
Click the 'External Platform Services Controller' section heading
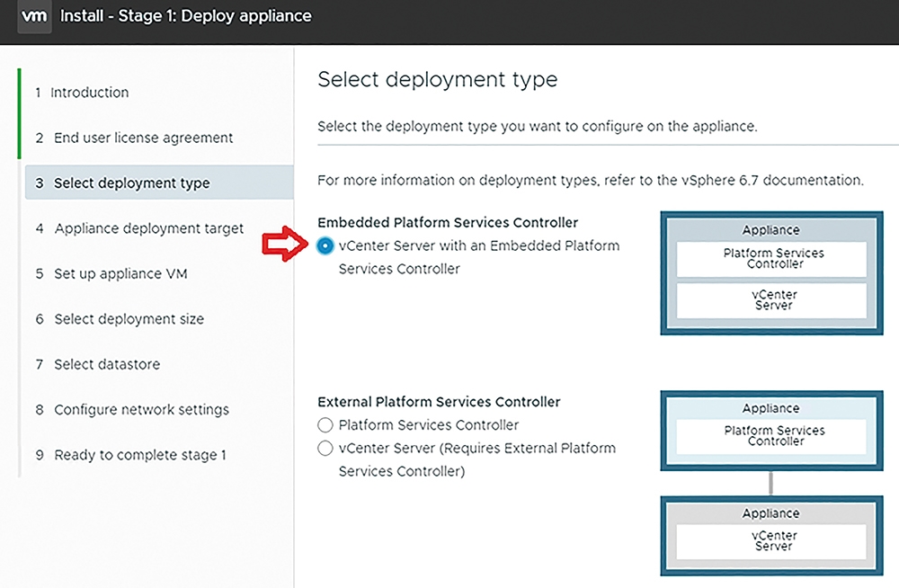[x=440, y=402]
